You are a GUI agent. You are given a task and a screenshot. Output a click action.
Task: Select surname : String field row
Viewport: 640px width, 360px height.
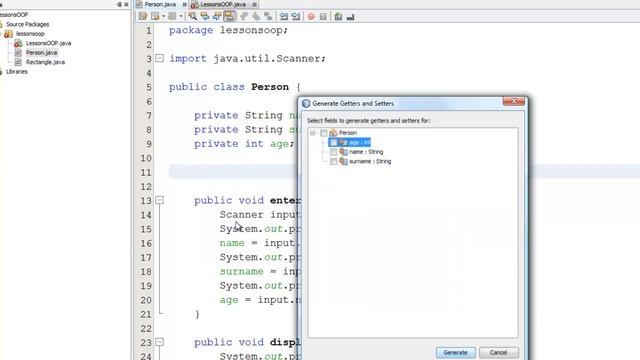tap(370, 161)
